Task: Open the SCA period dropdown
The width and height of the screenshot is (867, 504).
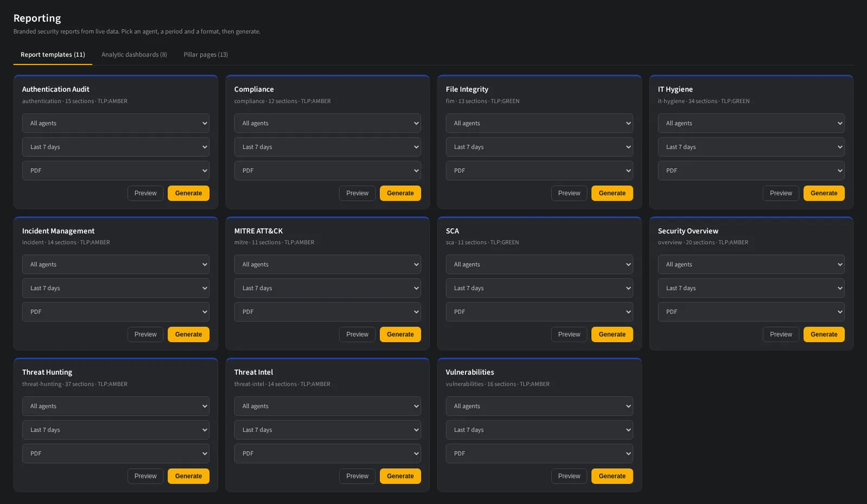Action: click(x=540, y=289)
